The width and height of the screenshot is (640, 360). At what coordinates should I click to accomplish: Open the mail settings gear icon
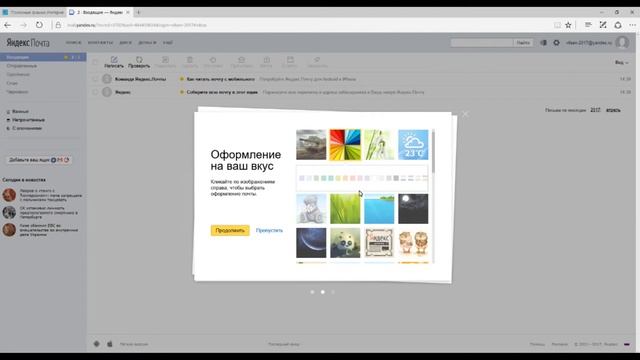[x=556, y=42]
